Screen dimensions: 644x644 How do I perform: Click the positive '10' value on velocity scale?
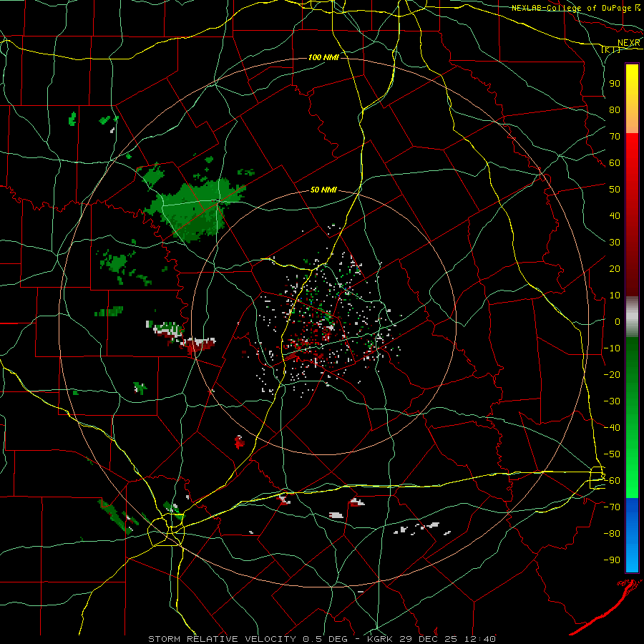(x=615, y=296)
